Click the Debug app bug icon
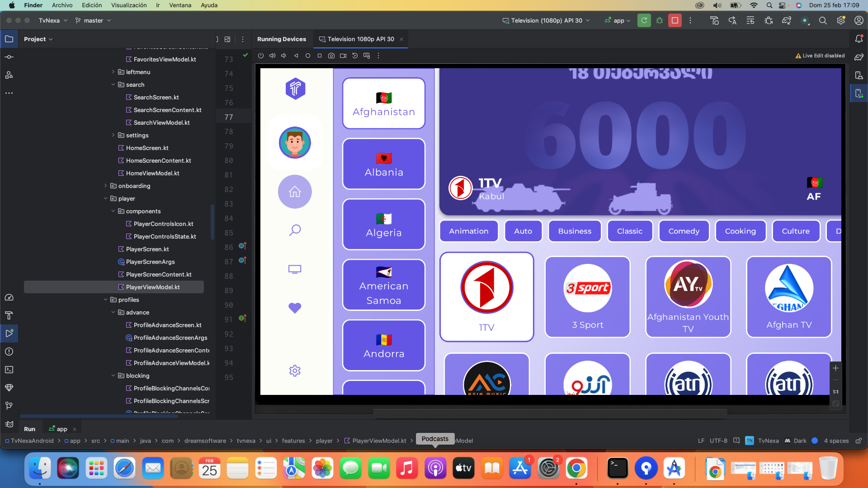 660,20
